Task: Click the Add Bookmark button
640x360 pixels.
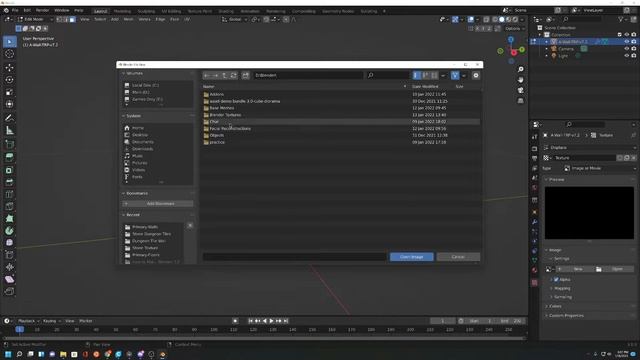Action: pos(158,204)
